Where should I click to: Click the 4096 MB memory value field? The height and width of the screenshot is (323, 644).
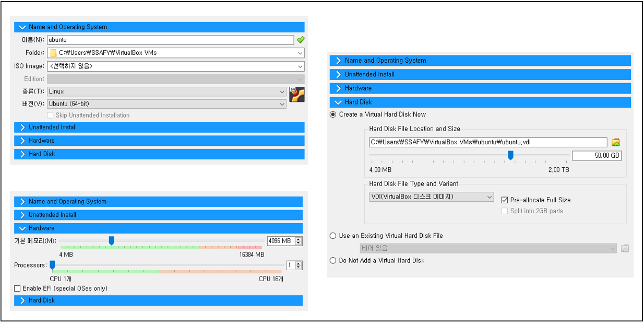pyautogui.click(x=281, y=241)
